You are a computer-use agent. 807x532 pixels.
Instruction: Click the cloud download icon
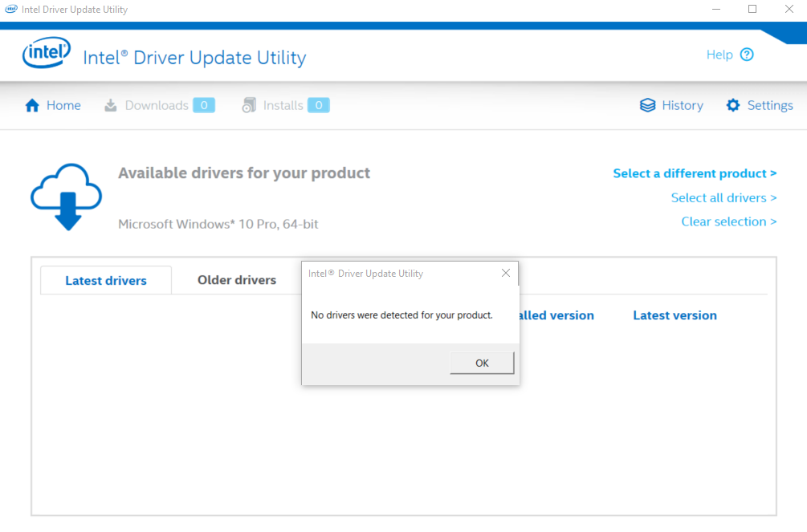coord(67,197)
